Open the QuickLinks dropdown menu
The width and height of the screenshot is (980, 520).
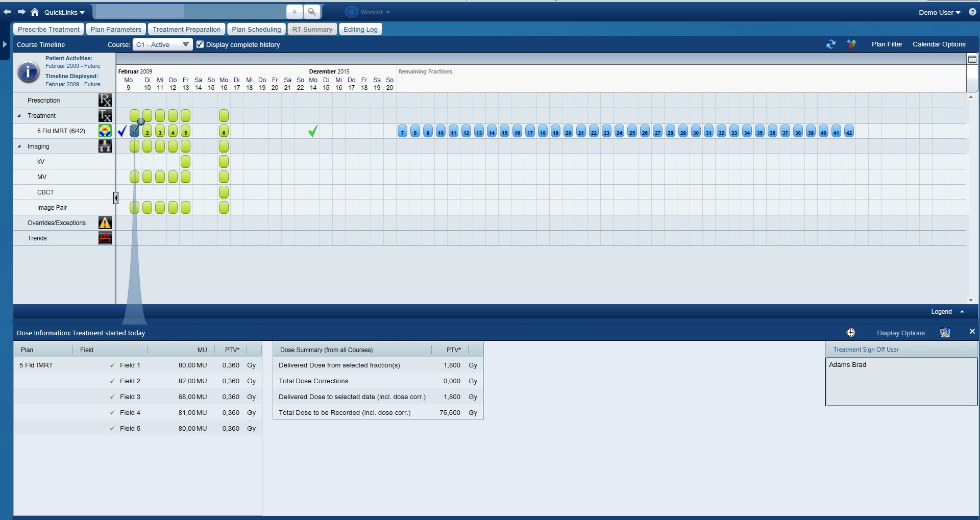64,12
